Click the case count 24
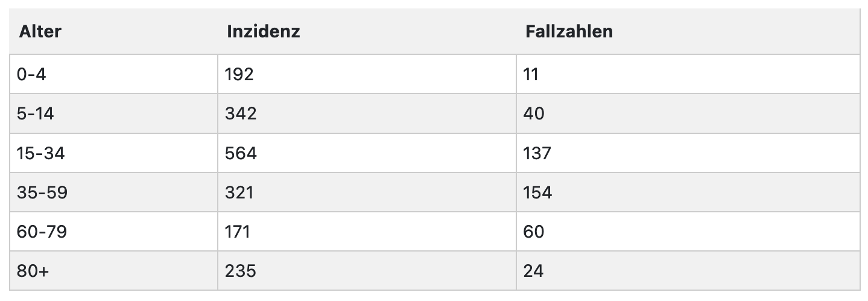Screen dimensions: 868x301 pos(534,271)
